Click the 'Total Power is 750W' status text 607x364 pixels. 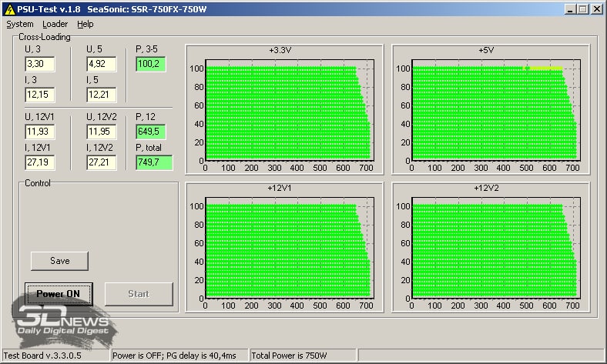tap(289, 356)
